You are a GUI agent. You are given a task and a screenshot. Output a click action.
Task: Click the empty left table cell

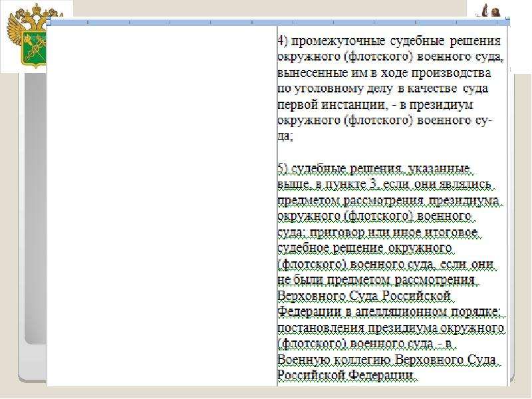coord(162,206)
